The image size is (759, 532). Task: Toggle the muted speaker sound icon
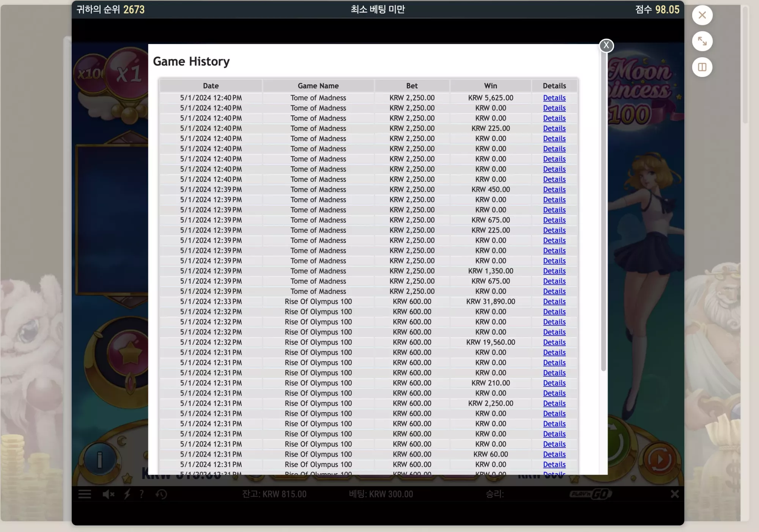point(109,494)
